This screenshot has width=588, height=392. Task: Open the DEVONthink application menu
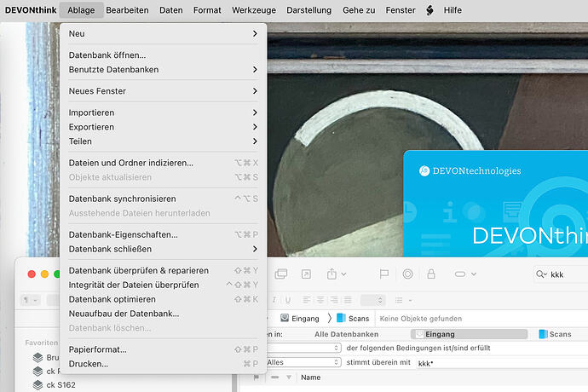[x=31, y=10]
